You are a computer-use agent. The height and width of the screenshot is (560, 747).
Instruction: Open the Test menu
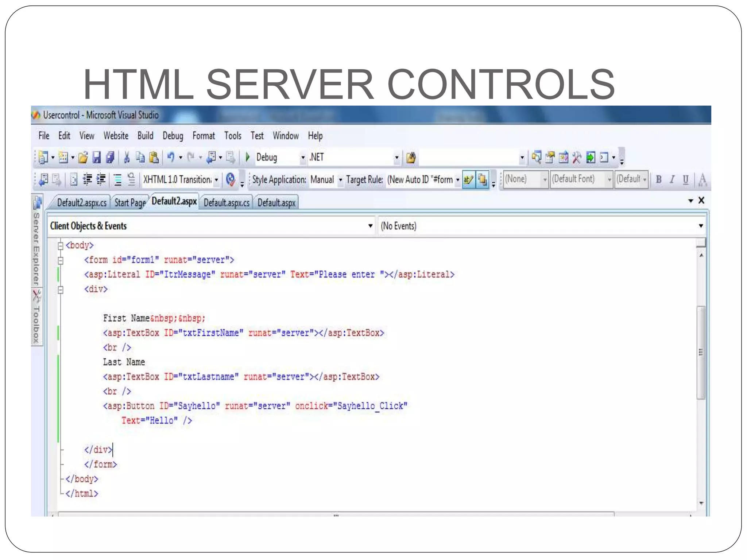(257, 136)
